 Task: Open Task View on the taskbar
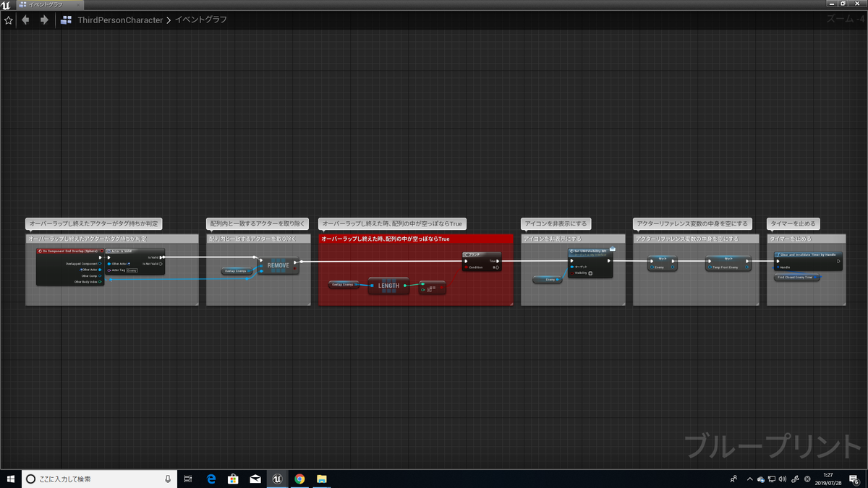click(188, 479)
